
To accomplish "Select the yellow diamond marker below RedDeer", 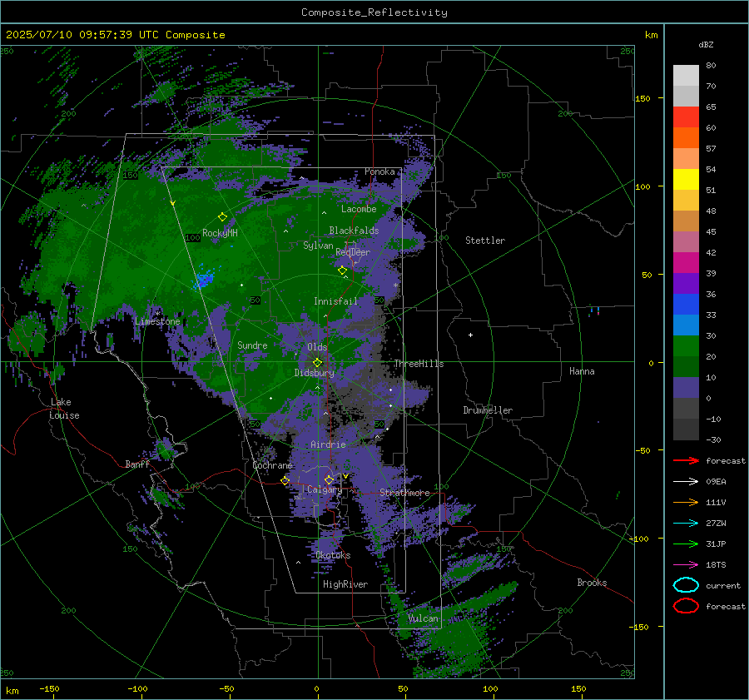I will (343, 271).
